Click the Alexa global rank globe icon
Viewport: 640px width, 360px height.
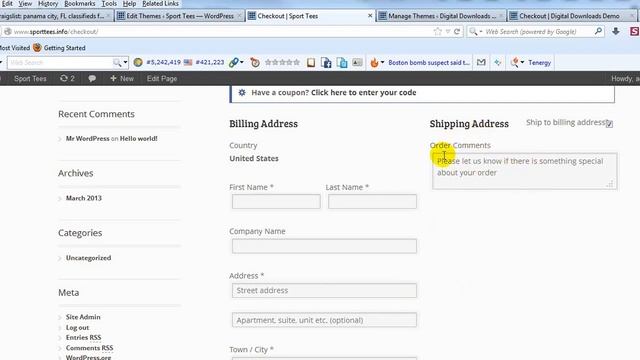pos(138,62)
